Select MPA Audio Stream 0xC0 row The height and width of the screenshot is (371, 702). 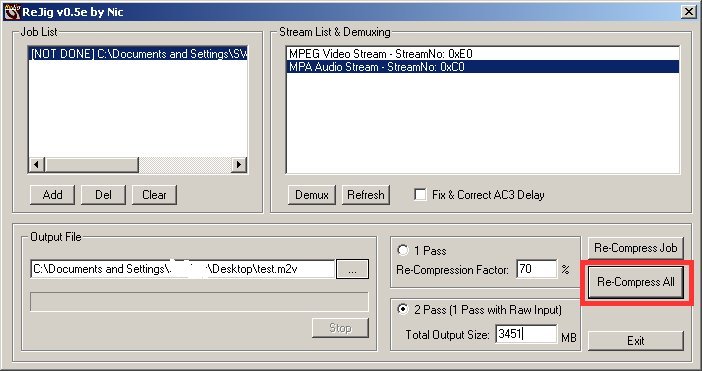[x=482, y=67]
